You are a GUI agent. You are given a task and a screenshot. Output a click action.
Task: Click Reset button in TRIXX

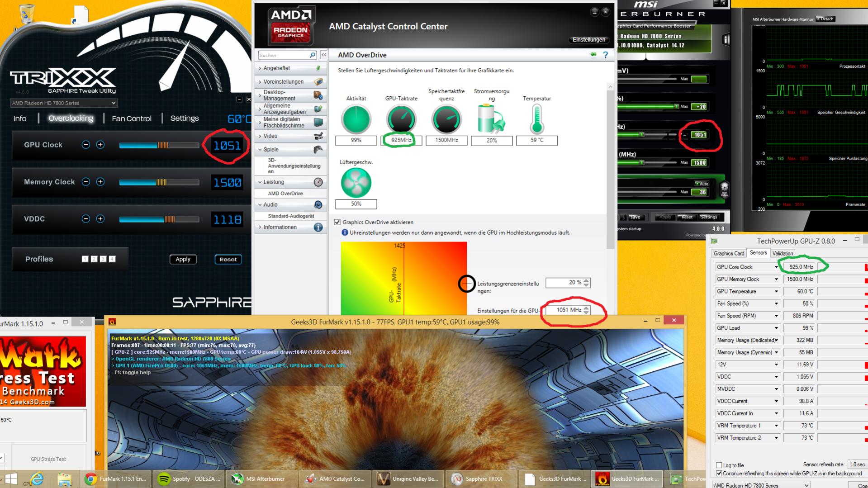[x=228, y=259]
